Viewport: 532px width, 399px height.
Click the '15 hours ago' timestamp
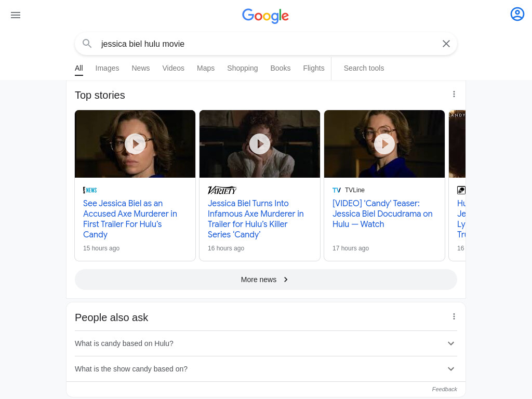101,248
